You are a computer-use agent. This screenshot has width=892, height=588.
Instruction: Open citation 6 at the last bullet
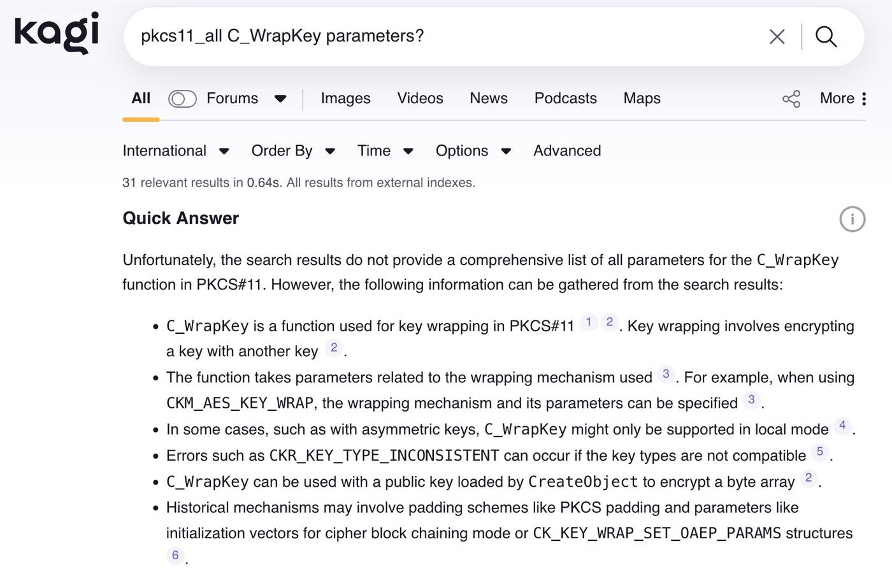coord(175,556)
